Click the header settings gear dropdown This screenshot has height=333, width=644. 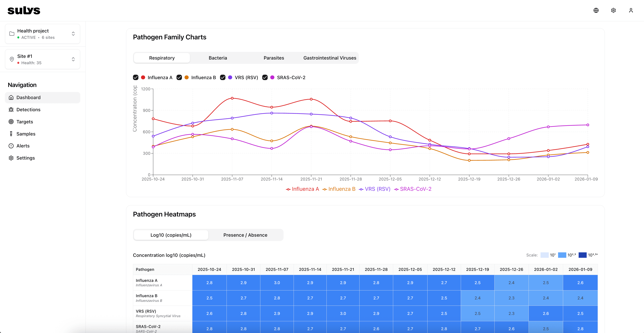point(613,10)
